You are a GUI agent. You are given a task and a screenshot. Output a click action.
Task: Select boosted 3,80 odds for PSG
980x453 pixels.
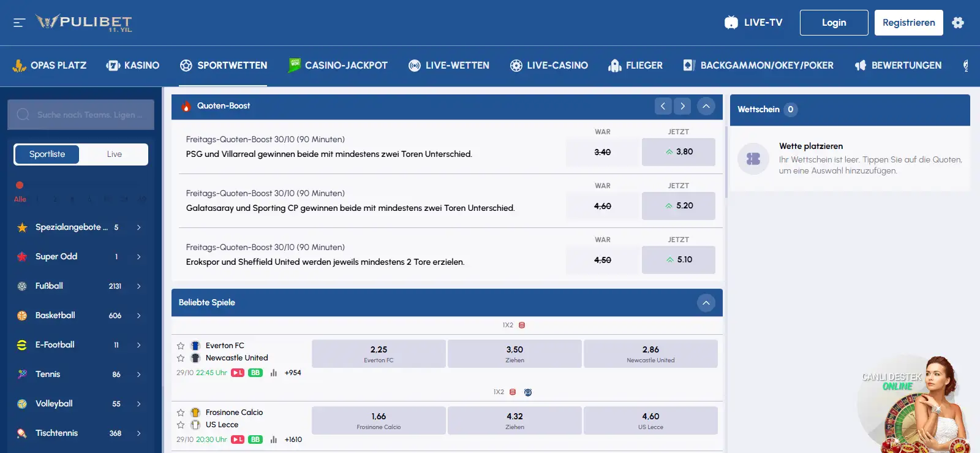[678, 152]
